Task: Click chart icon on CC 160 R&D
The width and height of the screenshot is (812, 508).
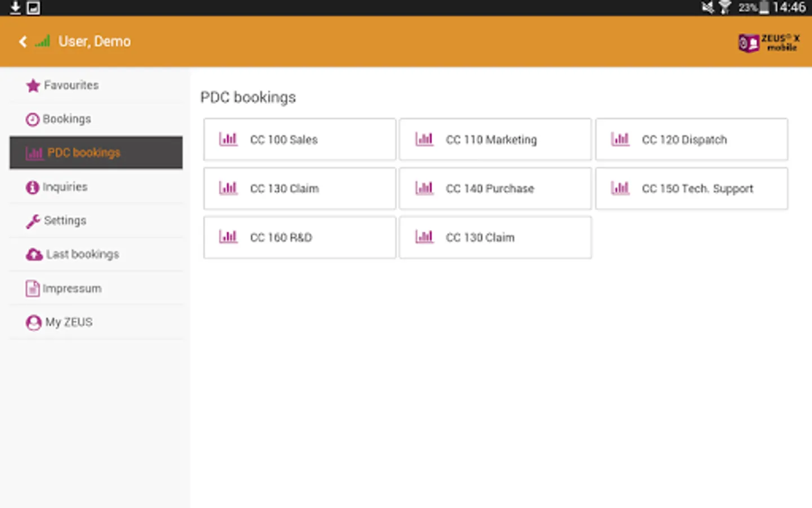Action: point(228,237)
